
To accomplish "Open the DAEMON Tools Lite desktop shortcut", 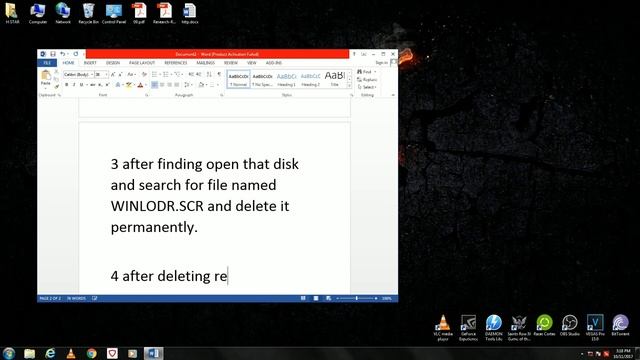I will click(x=493, y=328).
